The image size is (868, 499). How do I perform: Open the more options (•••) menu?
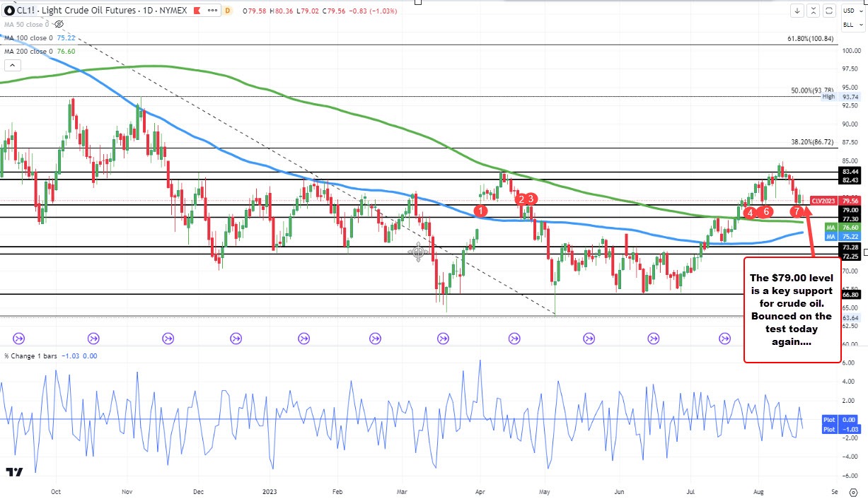coord(212,10)
